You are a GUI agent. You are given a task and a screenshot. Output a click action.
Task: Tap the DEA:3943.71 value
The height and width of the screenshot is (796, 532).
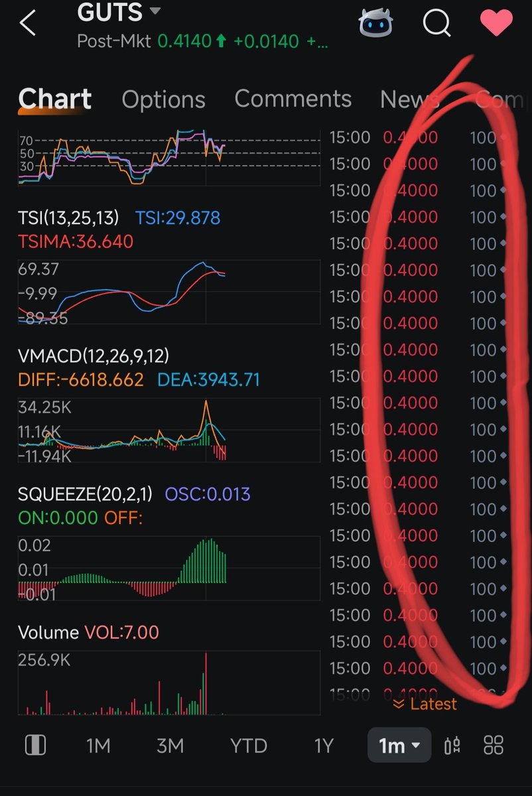pyautogui.click(x=209, y=380)
